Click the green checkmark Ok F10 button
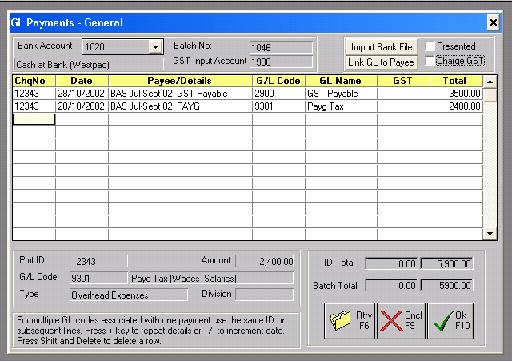513x362 pixels. (451, 321)
